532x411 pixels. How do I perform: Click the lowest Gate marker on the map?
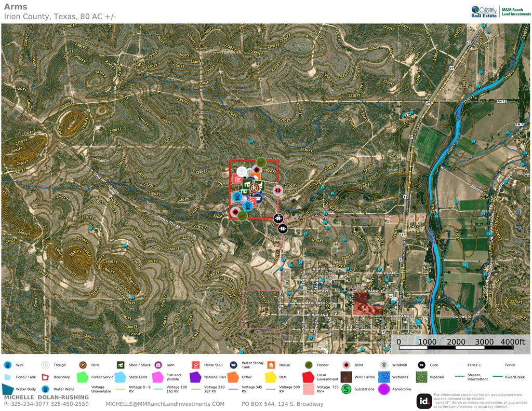(282, 228)
